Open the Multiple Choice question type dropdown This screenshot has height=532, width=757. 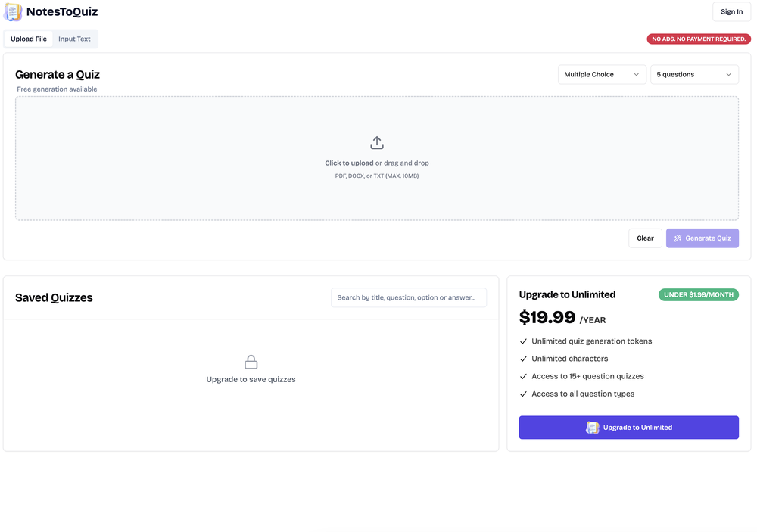602,75
